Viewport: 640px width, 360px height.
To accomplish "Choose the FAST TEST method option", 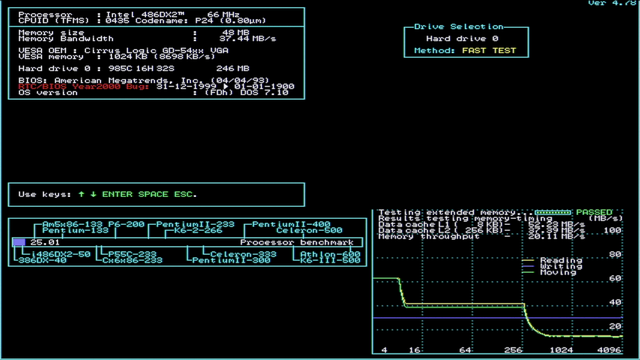I will click(489, 51).
